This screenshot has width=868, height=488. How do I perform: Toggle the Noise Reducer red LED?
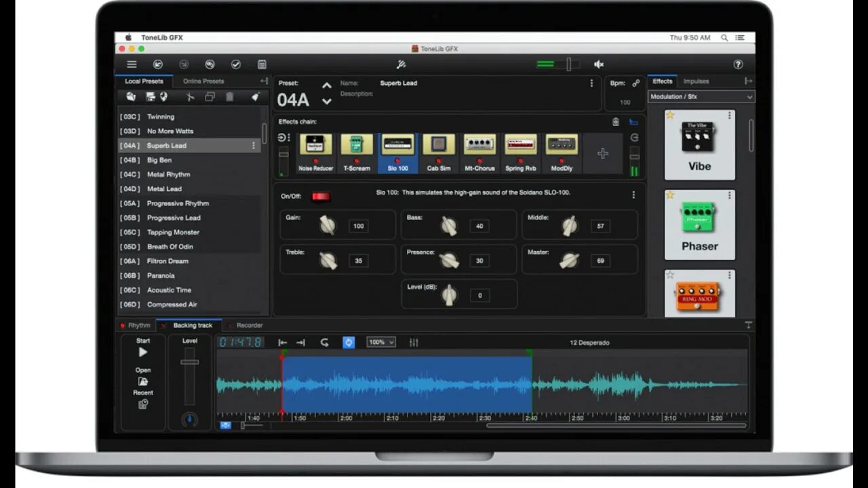pos(316,161)
